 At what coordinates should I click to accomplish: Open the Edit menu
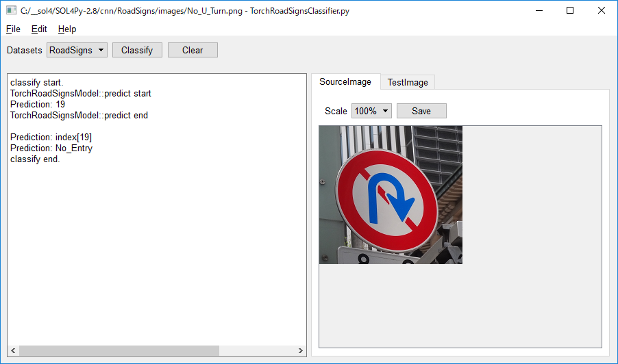[x=39, y=29]
